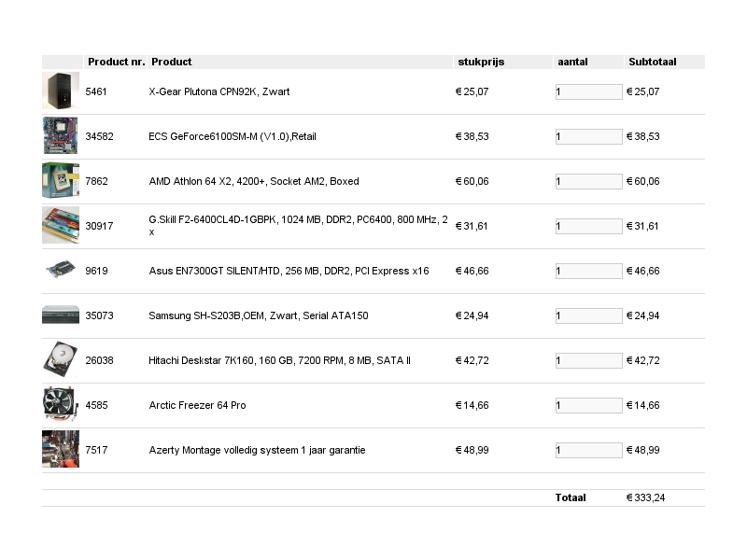
Task: Focus the aantal field for X-Gear Plutona
Action: tap(589, 91)
